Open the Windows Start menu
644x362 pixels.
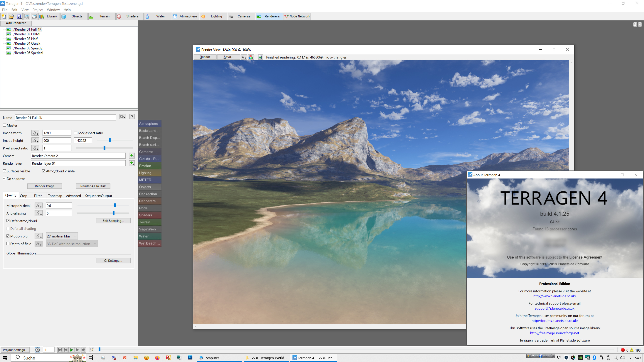(x=5, y=358)
